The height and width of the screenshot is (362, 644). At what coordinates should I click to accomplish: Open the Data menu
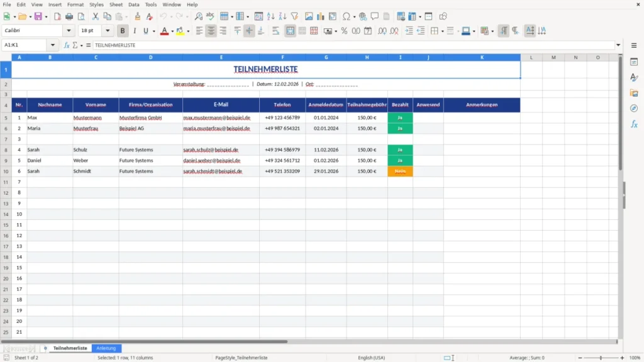pyautogui.click(x=133, y=4)
